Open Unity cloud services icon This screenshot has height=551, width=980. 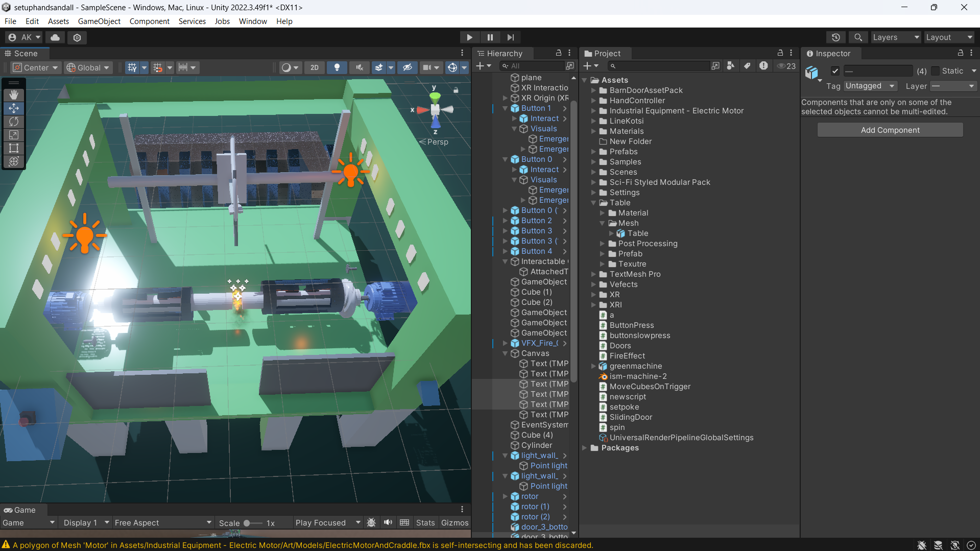click(x=55, y=37)
